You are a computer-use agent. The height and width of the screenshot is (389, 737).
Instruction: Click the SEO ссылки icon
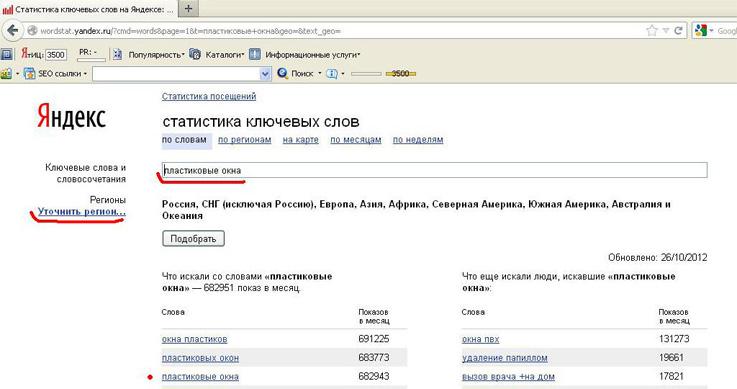tap(29, 73)
